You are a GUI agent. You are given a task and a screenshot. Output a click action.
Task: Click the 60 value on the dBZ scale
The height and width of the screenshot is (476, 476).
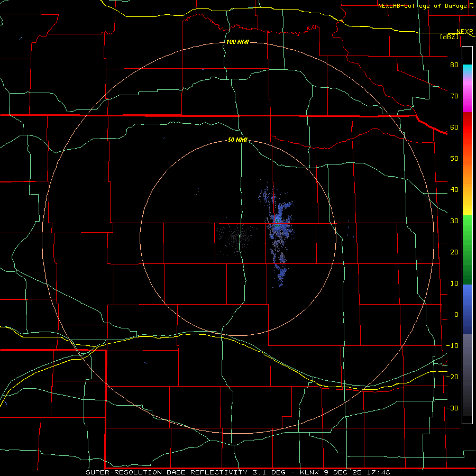coord(454,127)
